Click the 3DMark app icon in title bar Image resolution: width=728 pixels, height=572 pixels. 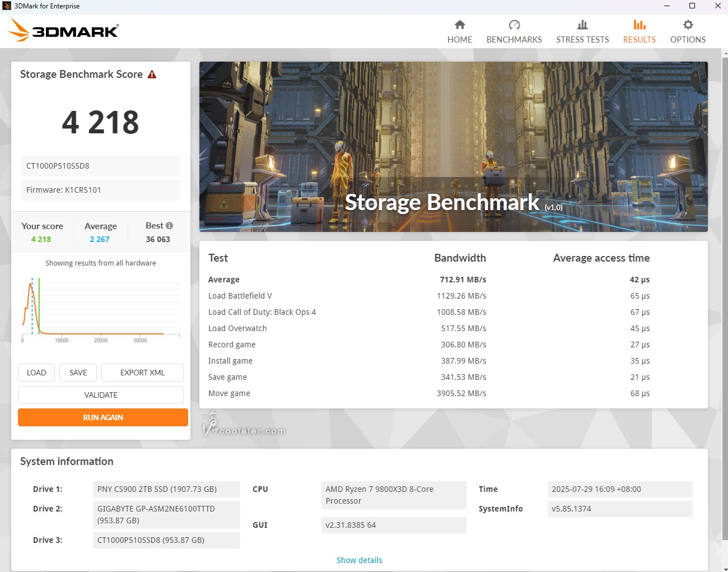coord(7,6)
